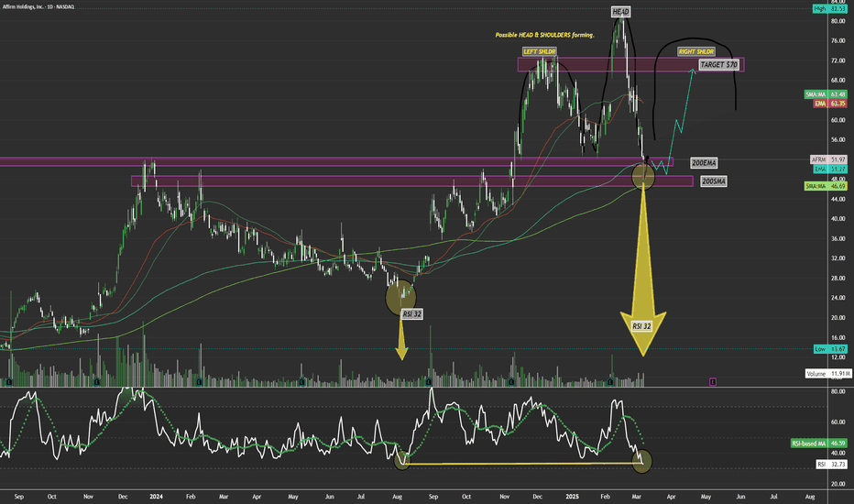This screenshot has width=854, height=504.
Task: Click the EMA 51.27 price tag
Action: (x=829, y=170)
